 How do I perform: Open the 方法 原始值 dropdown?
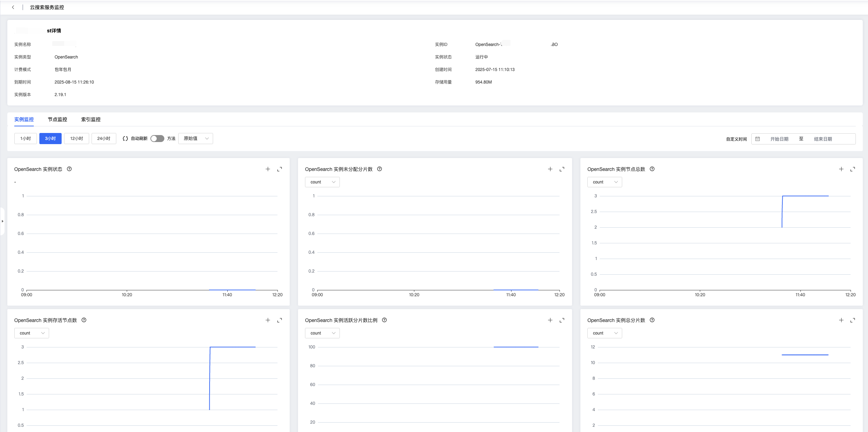(x=196, y=139)
